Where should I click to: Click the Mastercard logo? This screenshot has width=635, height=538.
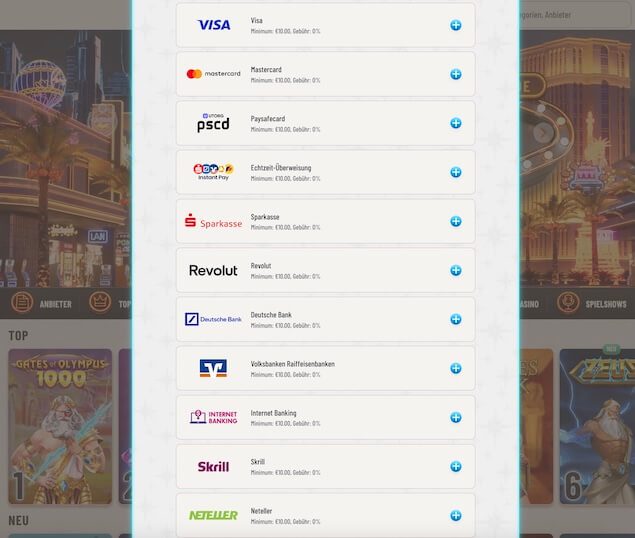(x=213, y=74)
